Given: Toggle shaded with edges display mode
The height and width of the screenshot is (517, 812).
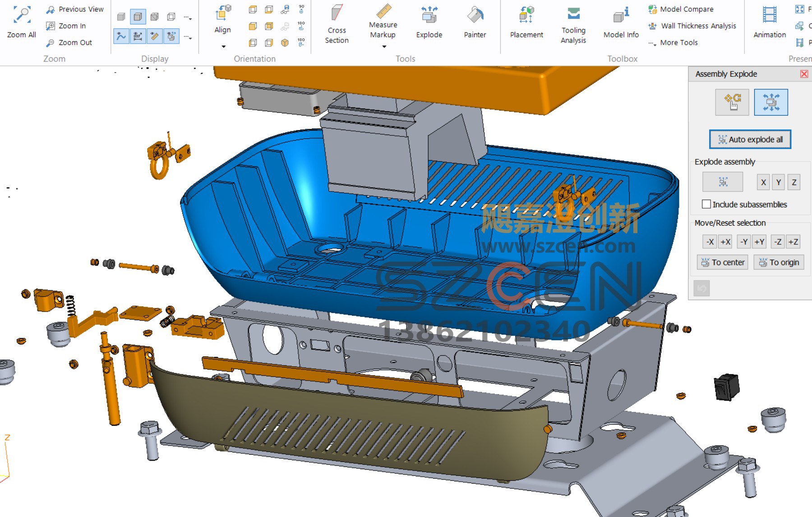Looking at the screenshot, I should 138,17.
